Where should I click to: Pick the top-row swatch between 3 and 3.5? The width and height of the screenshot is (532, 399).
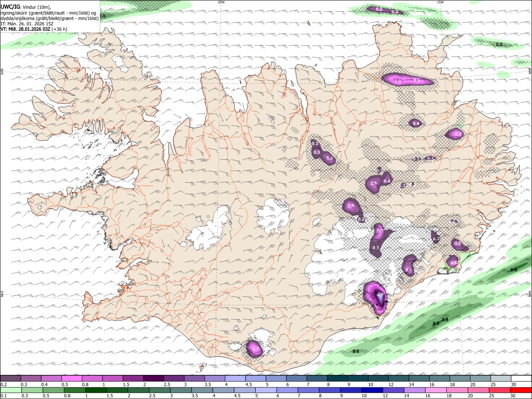194,379
